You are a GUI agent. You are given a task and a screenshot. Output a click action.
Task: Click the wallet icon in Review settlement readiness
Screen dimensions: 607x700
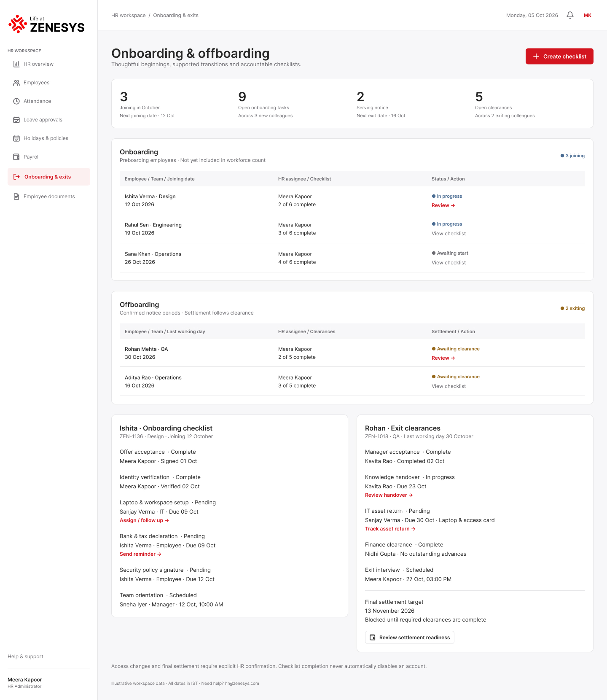pos(373,638)
